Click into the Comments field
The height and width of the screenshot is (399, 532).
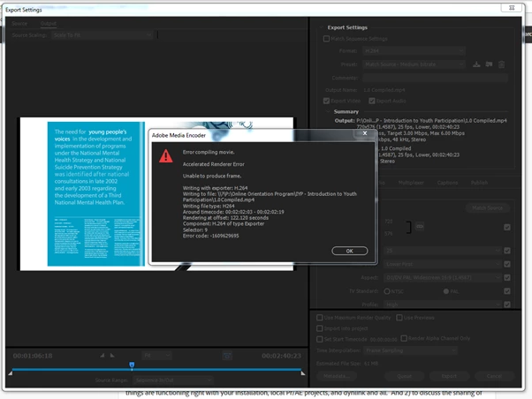(435, 78)
